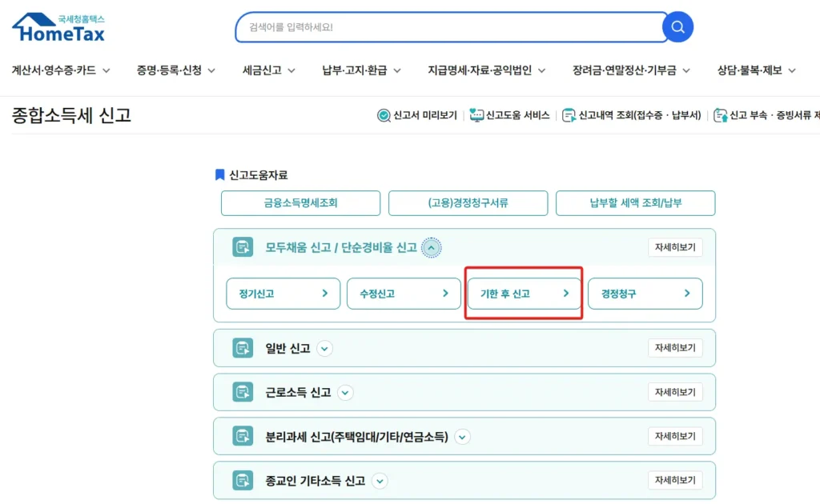Click the 종교인 기타소득 신고 section icon
The image size is (820, 504).
coord(243,481)
